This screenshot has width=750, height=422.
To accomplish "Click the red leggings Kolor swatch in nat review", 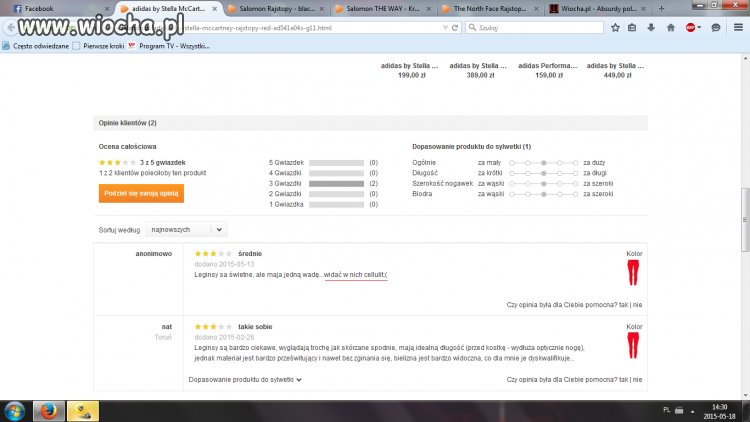I will (633, 345).
